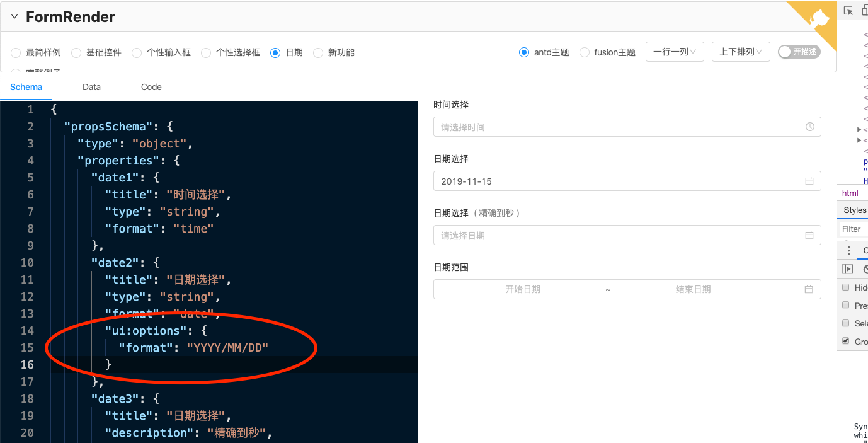The width and height of the screenshot is (868, 443).
Task: Select the 个性输入框 radio option
Action: [137, 53]
